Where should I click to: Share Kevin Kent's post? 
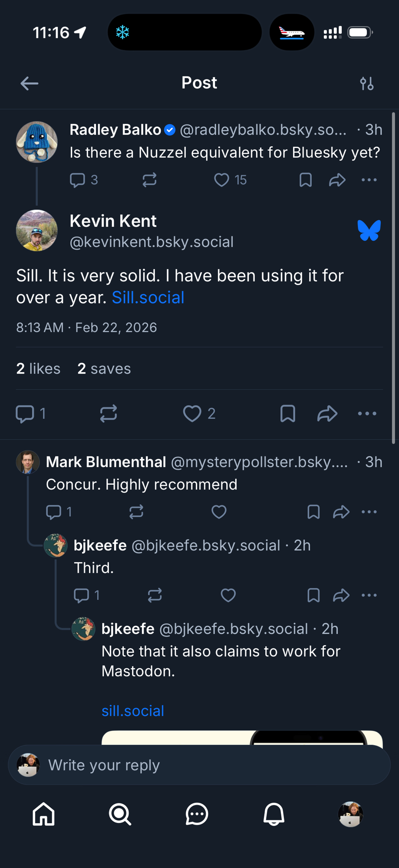(327, 414)
